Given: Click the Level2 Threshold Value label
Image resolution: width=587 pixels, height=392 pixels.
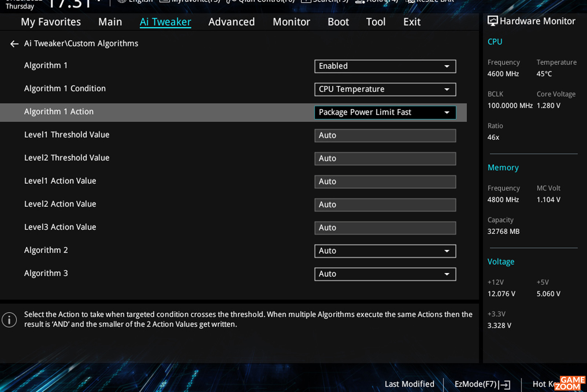Looking at the screenshot, I should [67, 158].
